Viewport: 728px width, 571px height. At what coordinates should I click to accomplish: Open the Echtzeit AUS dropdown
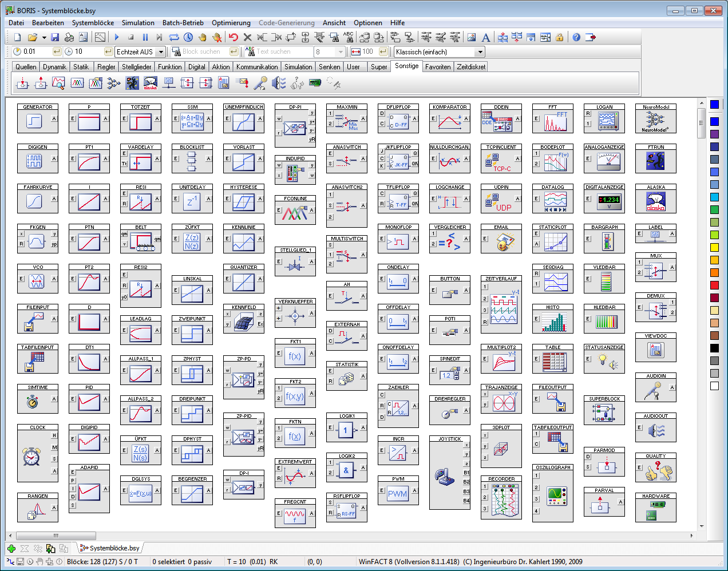[161, 52]
